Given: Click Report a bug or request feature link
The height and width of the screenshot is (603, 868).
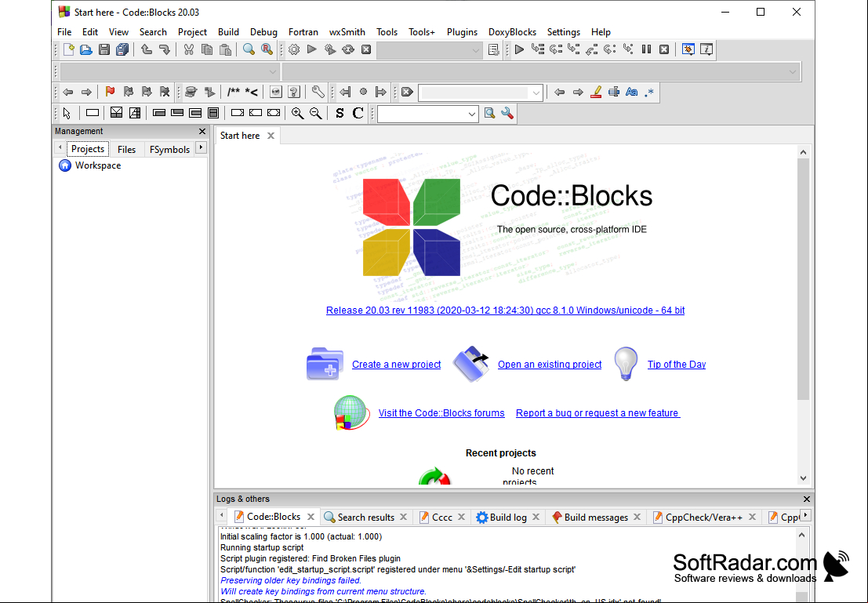Looking at the screenshot, I should click(597, 413).
